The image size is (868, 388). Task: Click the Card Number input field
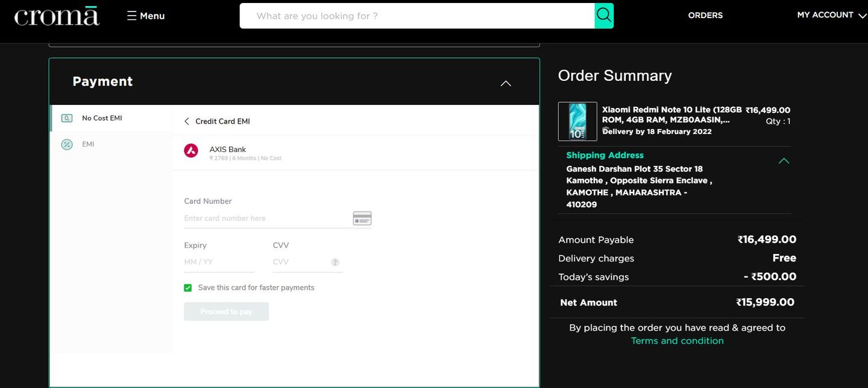[x=265, y=218]
